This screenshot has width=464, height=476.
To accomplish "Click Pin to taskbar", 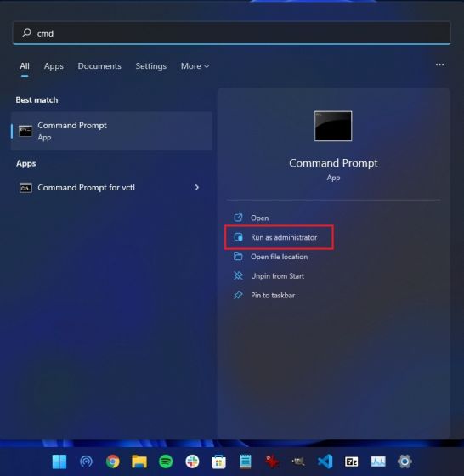I will pyautogui.click(x=273, y=296).
